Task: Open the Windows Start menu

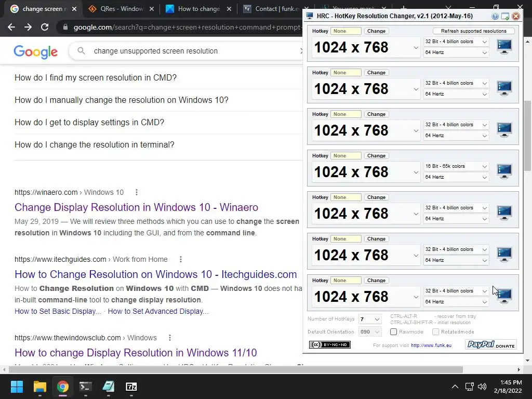Action: (17, 387)
